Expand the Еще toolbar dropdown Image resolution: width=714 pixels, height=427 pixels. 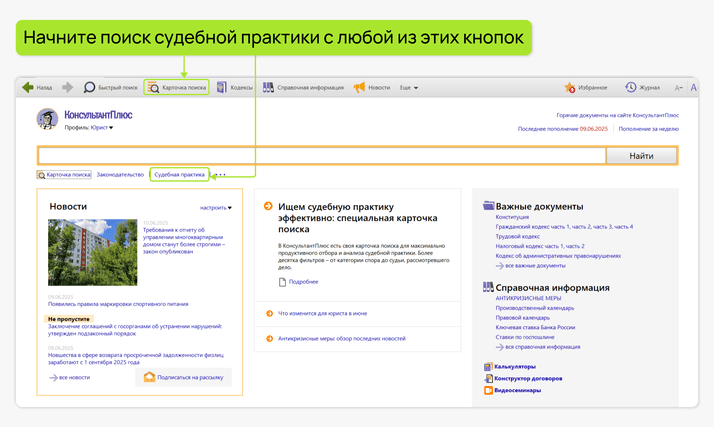(409, 87)
